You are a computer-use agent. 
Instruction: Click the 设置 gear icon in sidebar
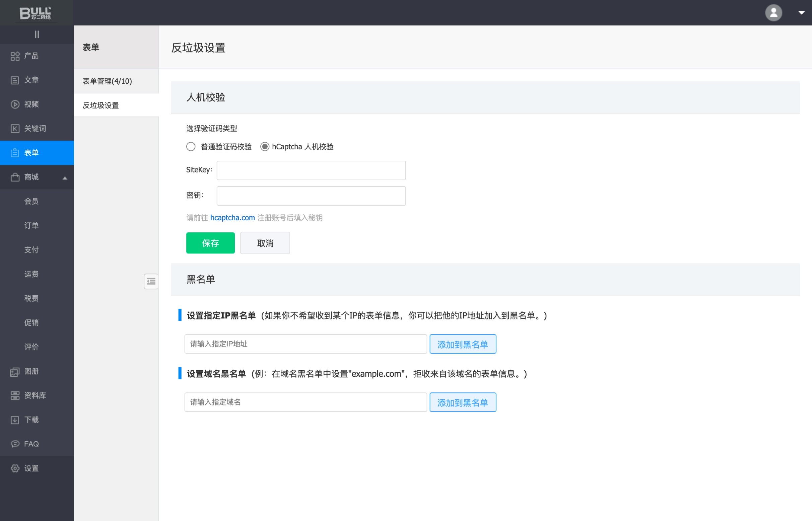tap(15, 468)
